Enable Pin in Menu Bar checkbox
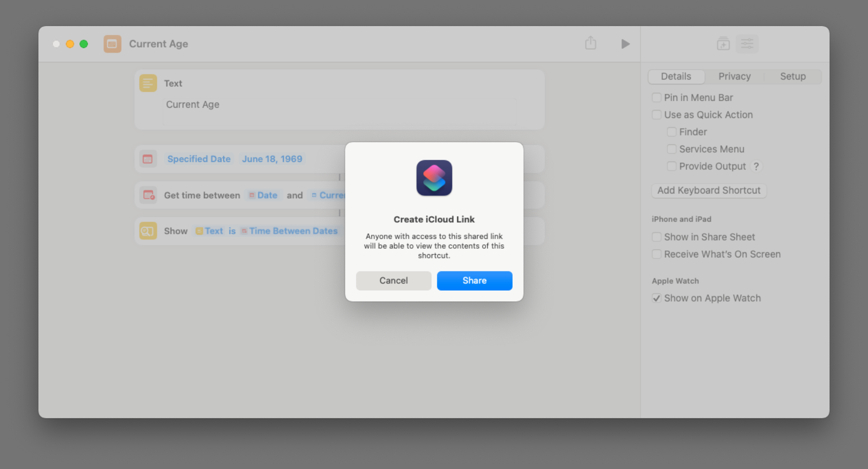 (656, 98)
